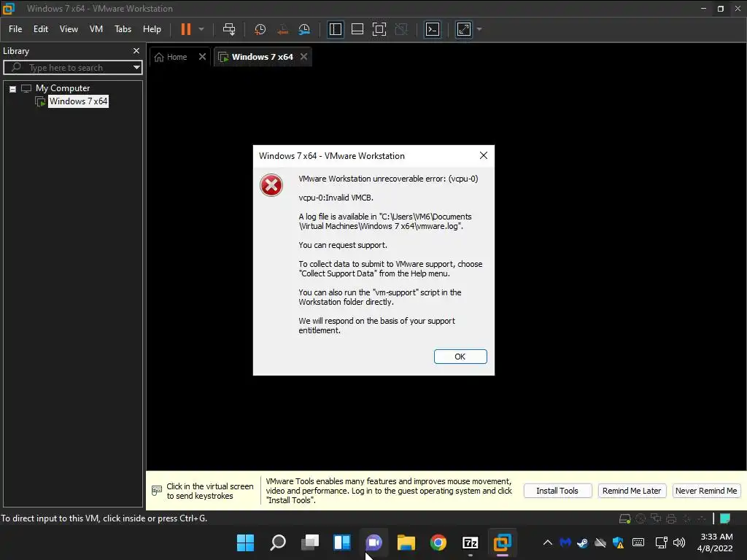Open the stretch mode dropdown arrow
Viewport: 747px width, 560px height.
[479, 29]
